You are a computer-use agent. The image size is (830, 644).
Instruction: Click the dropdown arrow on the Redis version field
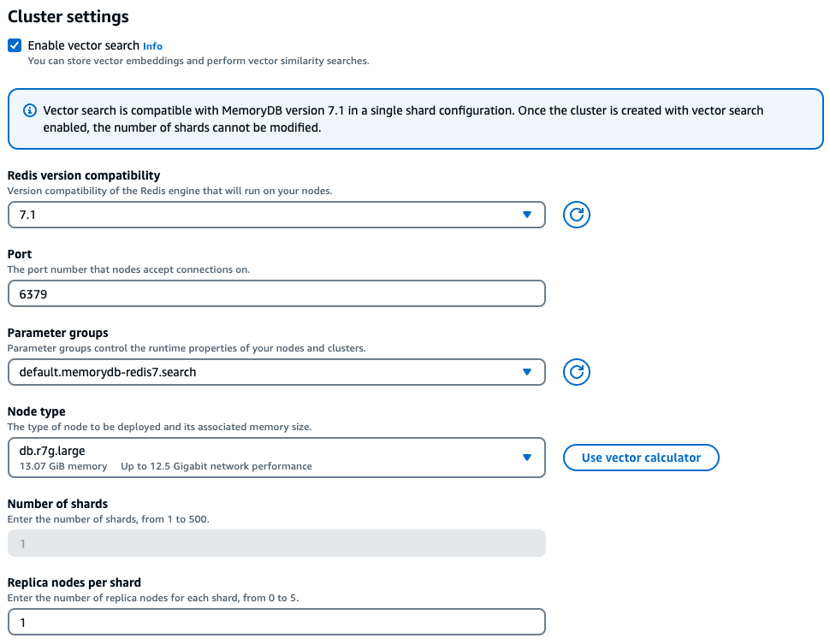pyautogui.click(x=528, y=215)
